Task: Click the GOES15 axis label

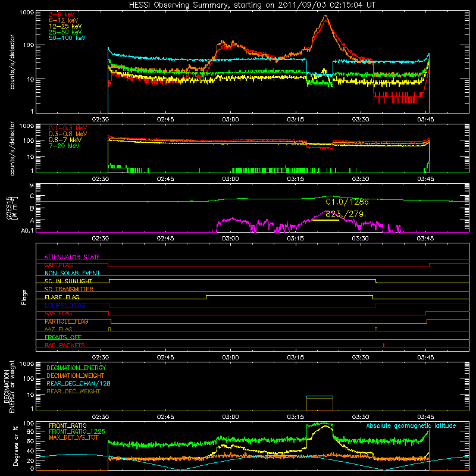Action: click(12, 208)
